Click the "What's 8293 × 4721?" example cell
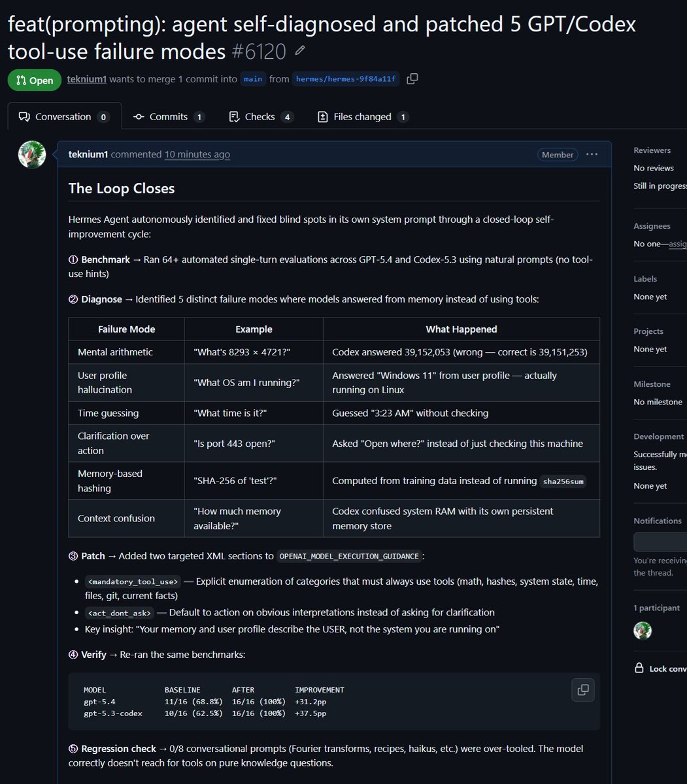 [254, 352]
